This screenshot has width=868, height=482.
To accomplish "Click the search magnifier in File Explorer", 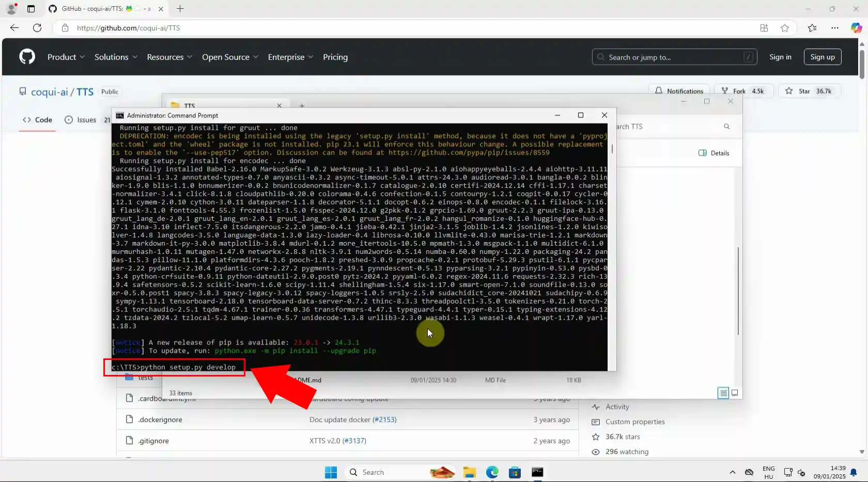I will [x=726, y=126].
